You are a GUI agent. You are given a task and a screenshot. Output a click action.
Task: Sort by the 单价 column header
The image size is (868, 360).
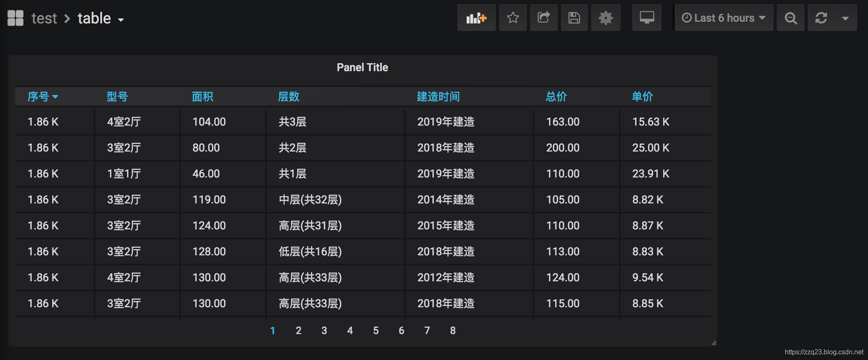click(642, 97)
